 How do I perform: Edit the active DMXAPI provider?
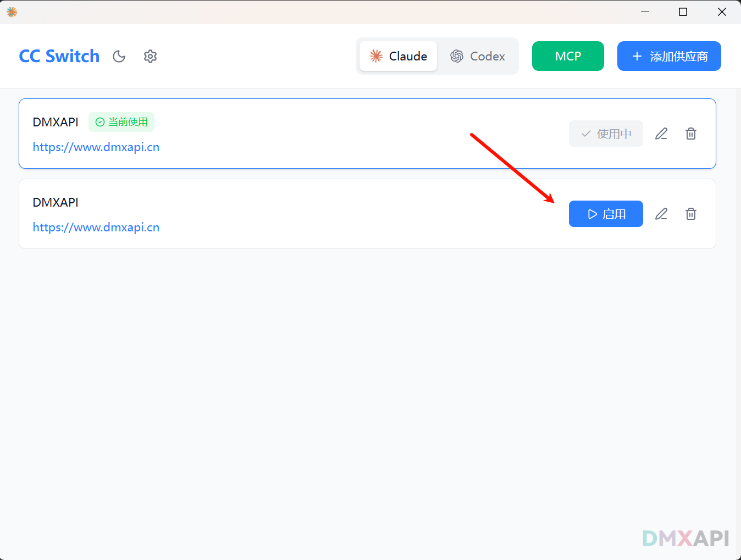[x=661, y=134]
